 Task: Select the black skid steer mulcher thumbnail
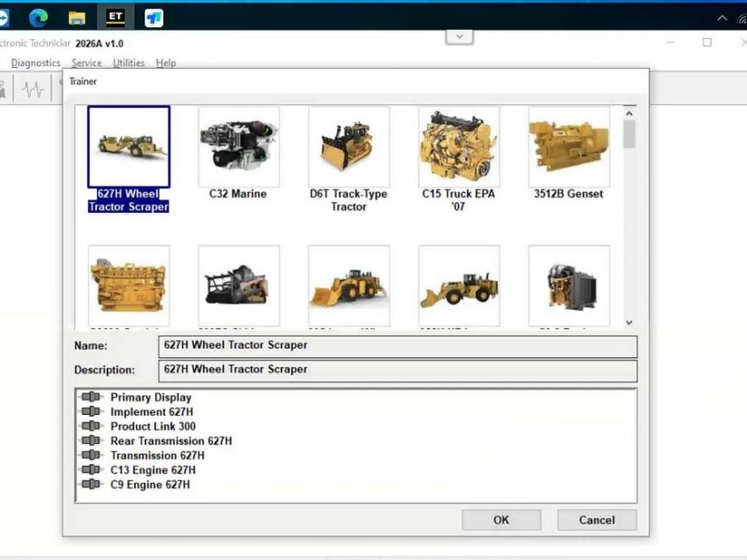click(x=239, y=286)
